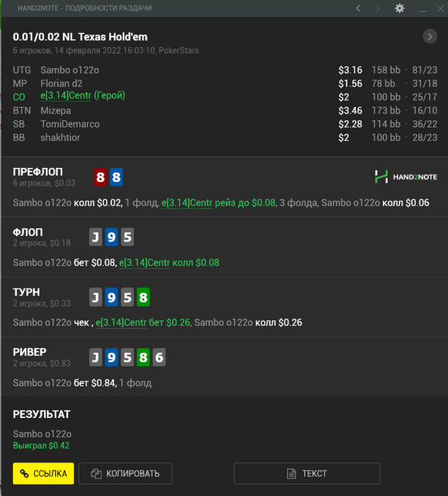
Task: Go to the next hand arrow
Action: [x=378, y=8]
